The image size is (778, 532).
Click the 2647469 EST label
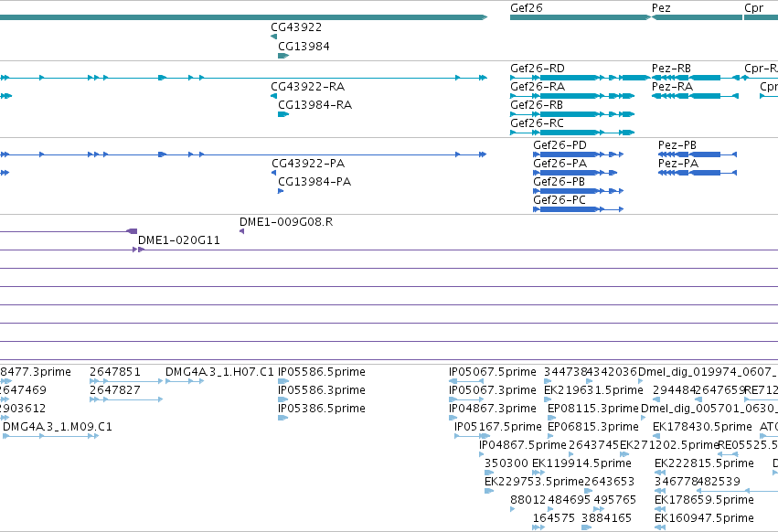[x=23, y=390]
